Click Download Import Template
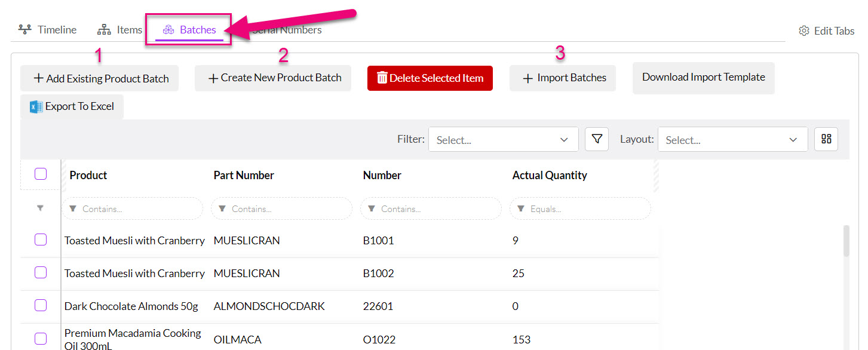 703,76
